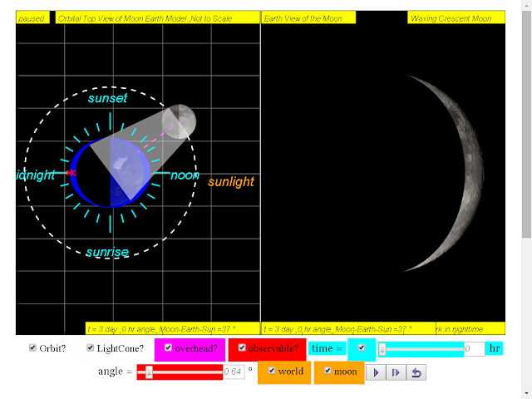Screen dimensions: 532x399
Task: Click the Earth in the orbital view
Action: pyautogui.click(x=111, y=172)
